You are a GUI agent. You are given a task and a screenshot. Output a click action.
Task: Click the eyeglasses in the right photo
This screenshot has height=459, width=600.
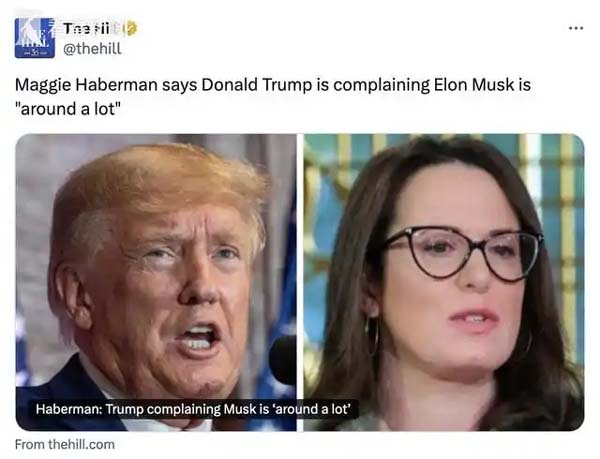pos(463,252)
